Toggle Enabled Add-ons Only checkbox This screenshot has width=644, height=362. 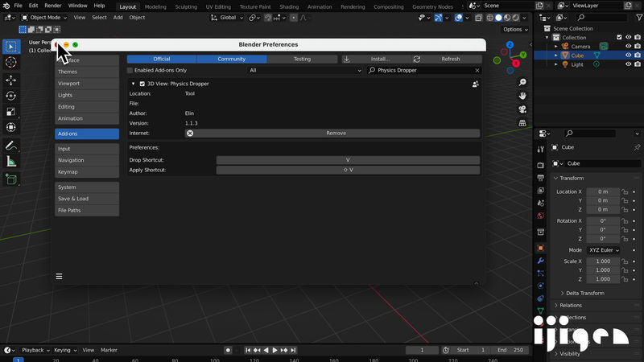pos(130,70)
